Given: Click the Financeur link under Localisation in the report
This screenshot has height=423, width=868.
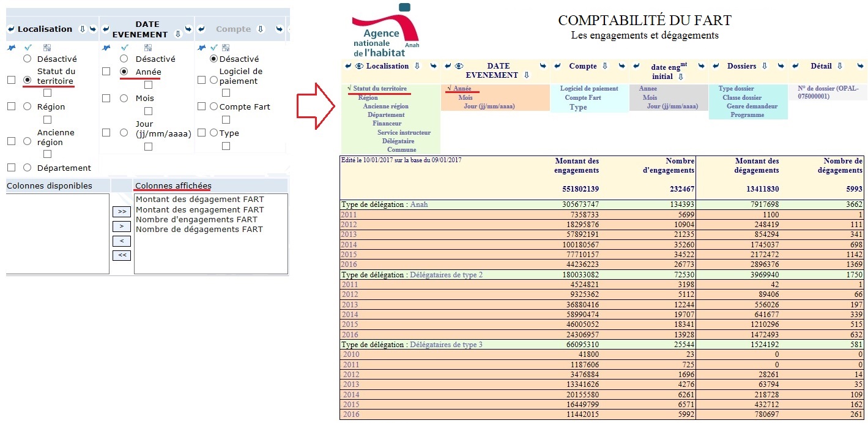Looking at the screenshot, I should click(387, 123).
